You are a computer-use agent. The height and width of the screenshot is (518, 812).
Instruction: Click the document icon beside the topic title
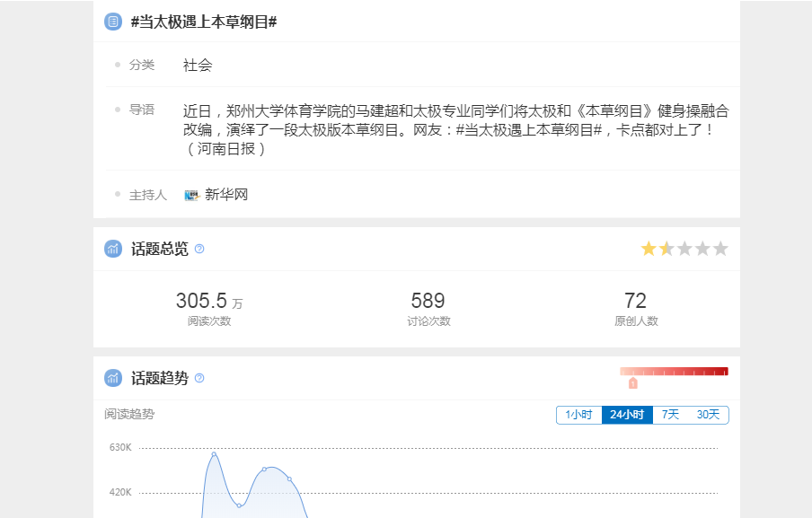(x=112, y=22)
